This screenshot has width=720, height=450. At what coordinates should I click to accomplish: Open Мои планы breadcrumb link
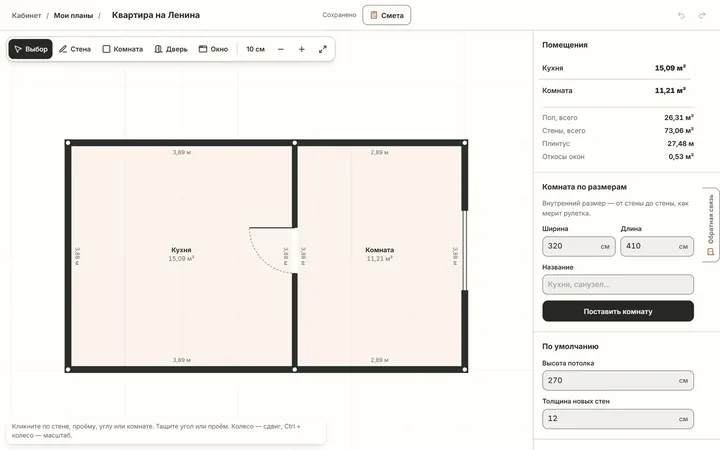73,16
